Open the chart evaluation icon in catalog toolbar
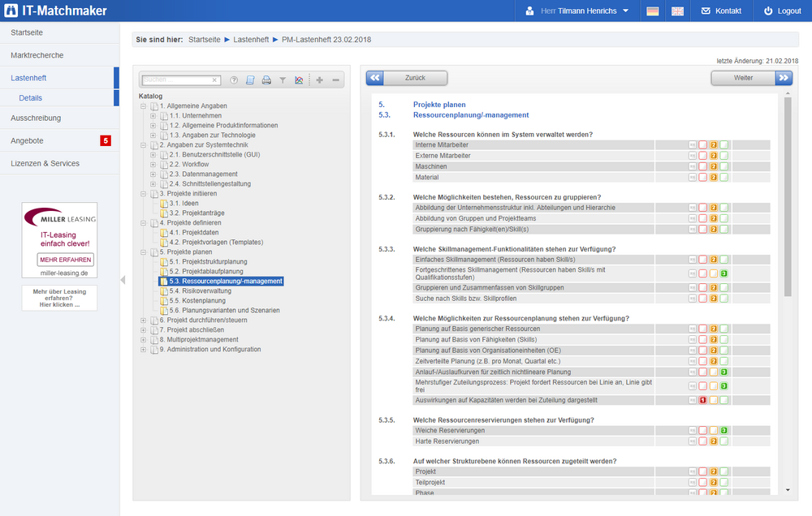 (299, 80)
